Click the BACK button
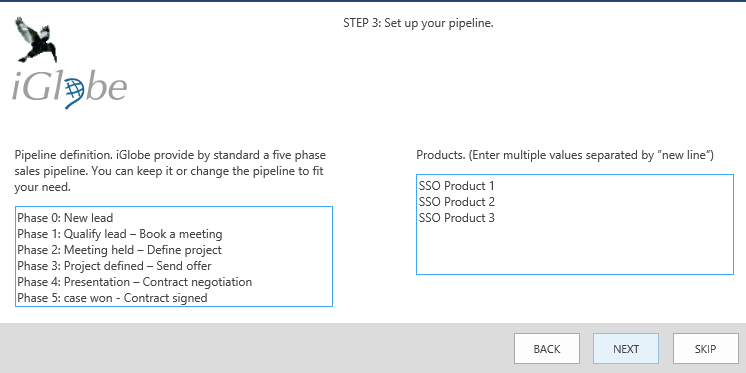 pos(547,349)
